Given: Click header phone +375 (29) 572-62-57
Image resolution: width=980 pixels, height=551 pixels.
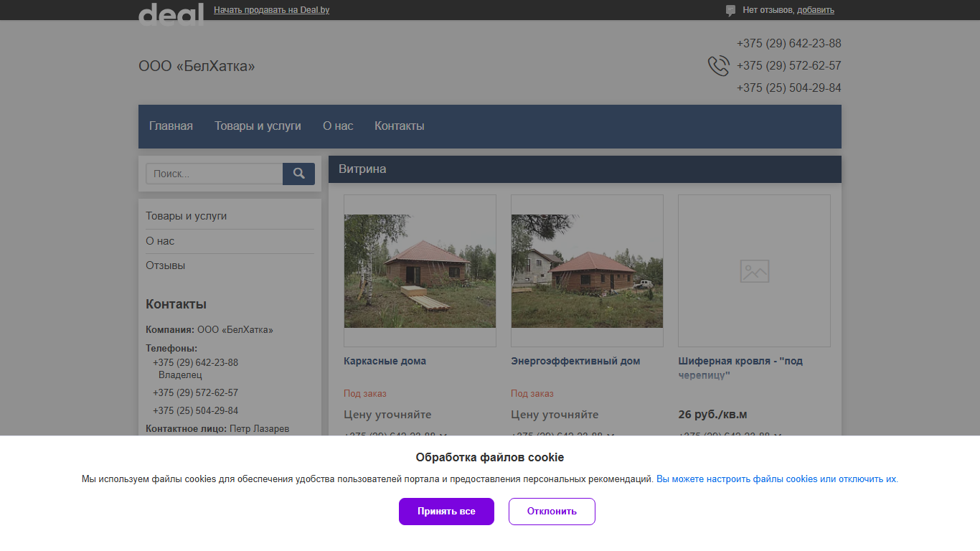Looking at the screenshot, I should pos(789,66).
